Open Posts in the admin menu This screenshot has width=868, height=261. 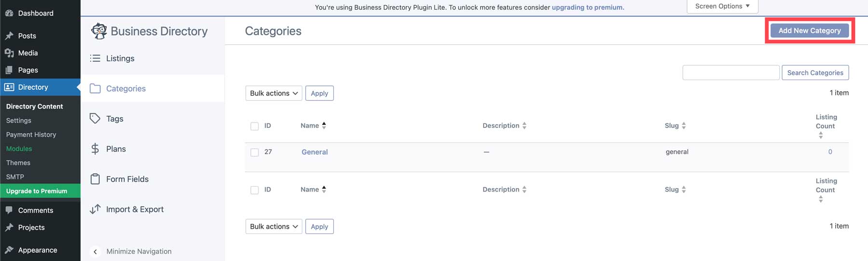(x=27, y=36)
